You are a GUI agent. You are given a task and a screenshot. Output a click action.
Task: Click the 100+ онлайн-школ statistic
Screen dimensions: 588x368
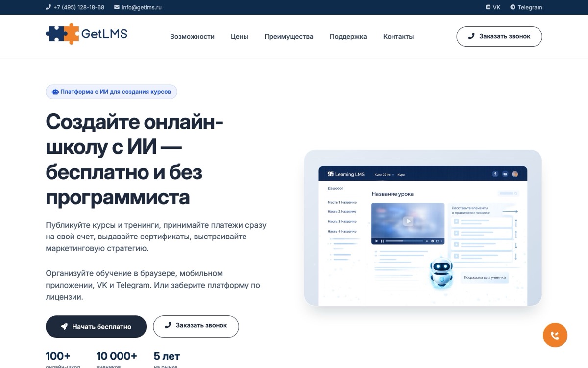[x=63, y=360]
